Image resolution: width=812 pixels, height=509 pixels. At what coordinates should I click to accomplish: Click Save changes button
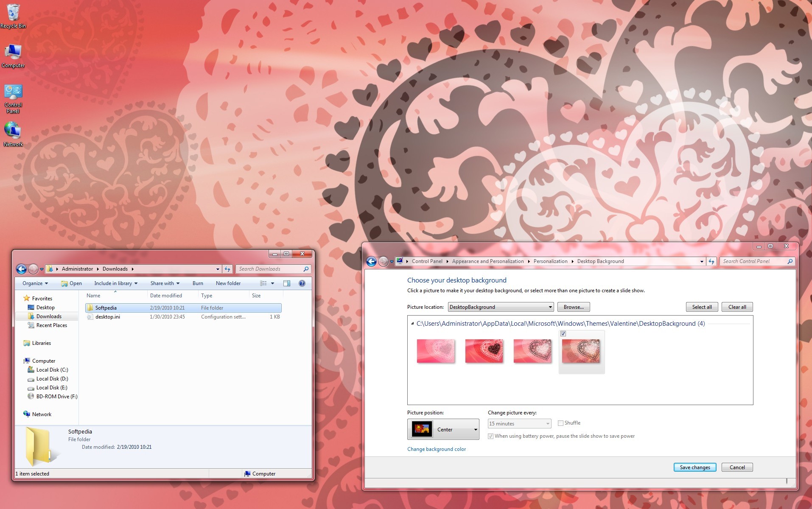pos(695,467)
